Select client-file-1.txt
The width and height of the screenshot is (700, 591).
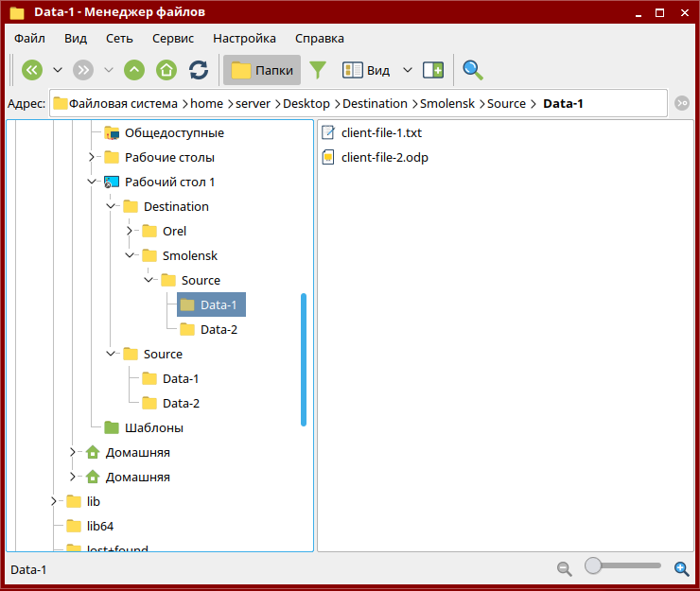coord(381,133)
